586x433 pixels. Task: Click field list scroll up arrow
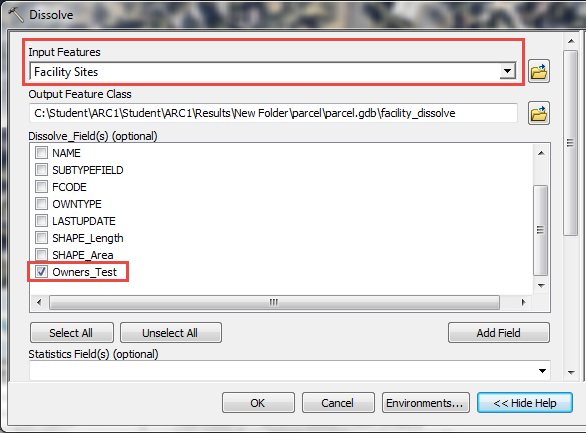(x=541, y=153)
